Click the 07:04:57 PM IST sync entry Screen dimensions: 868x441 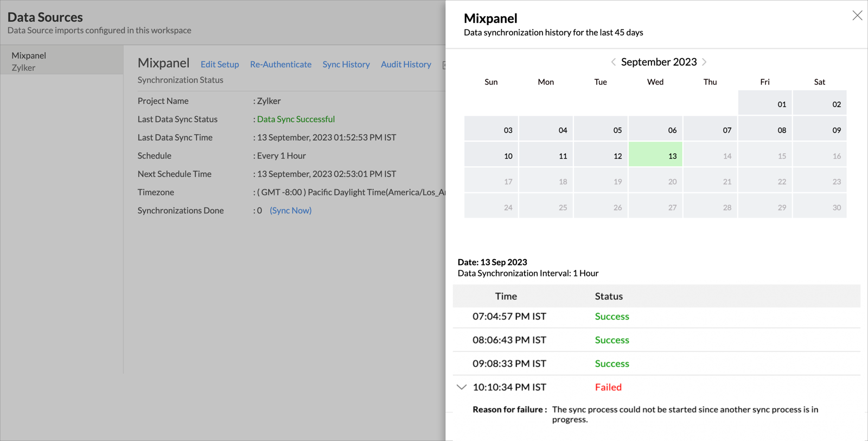coord(656,316)
